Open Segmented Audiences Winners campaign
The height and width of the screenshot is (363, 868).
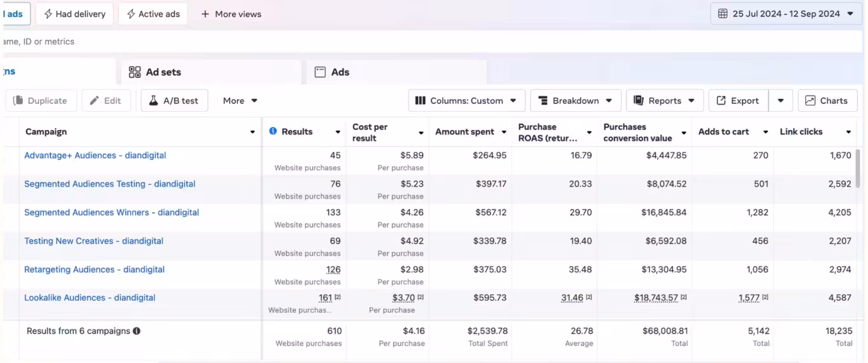(112, 213)
